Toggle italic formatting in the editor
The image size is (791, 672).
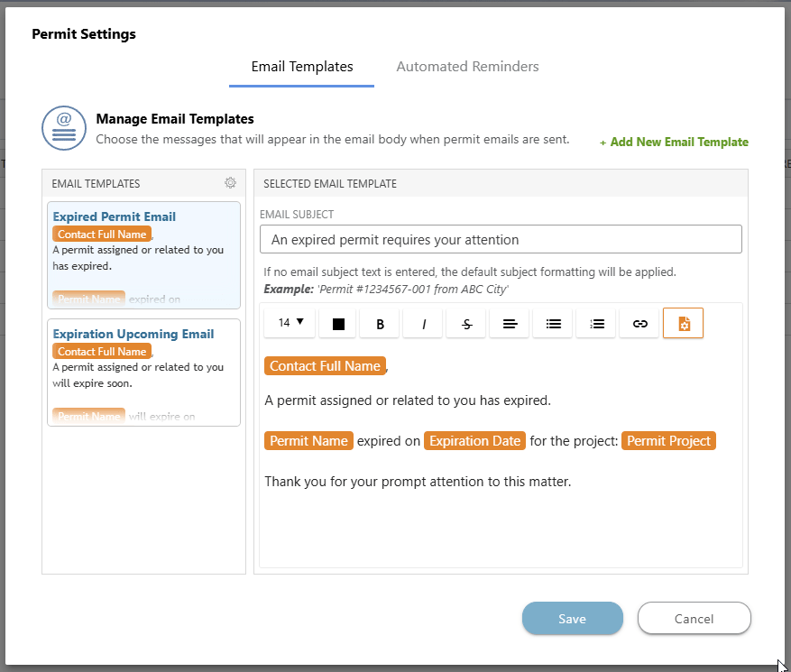click(x=423, y=324)
